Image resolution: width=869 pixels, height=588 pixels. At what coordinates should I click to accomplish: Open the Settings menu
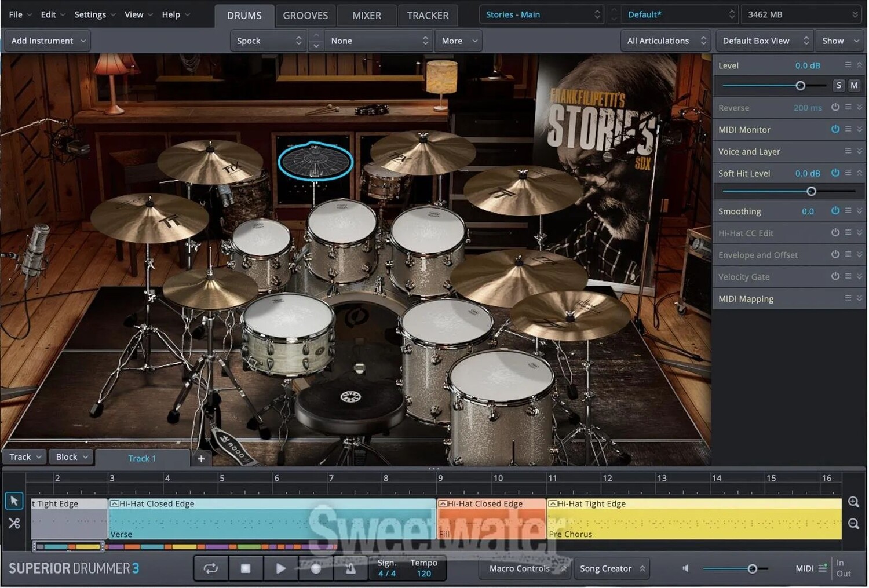pos(94,14)
